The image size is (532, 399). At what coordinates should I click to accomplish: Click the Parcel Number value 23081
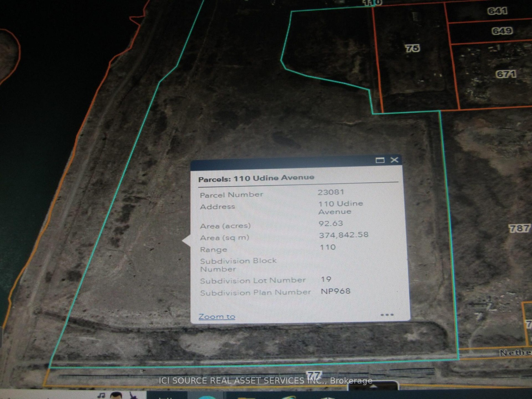[331, 192]
